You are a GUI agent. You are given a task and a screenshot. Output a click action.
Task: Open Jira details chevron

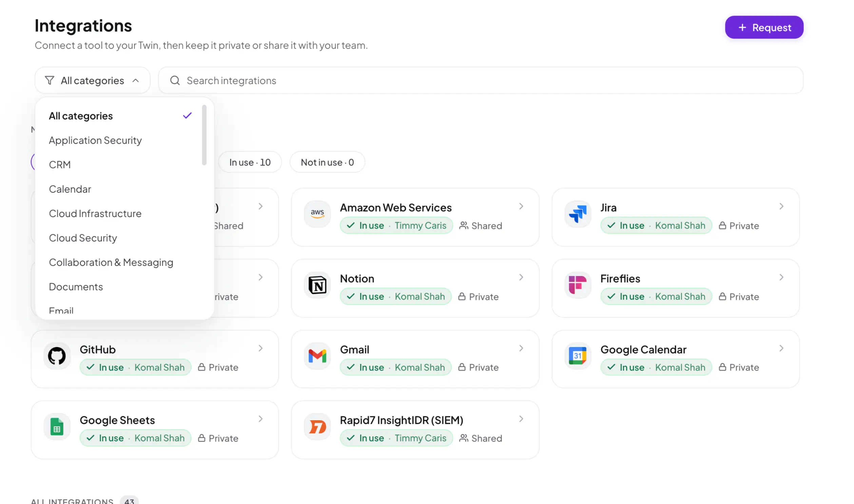781,206
